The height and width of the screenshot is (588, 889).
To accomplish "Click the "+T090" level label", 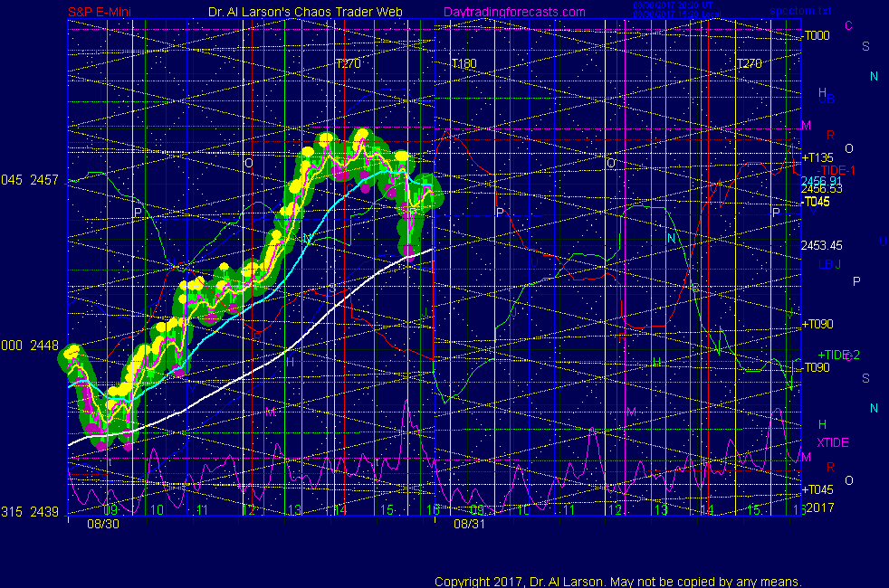I will 817,324.
